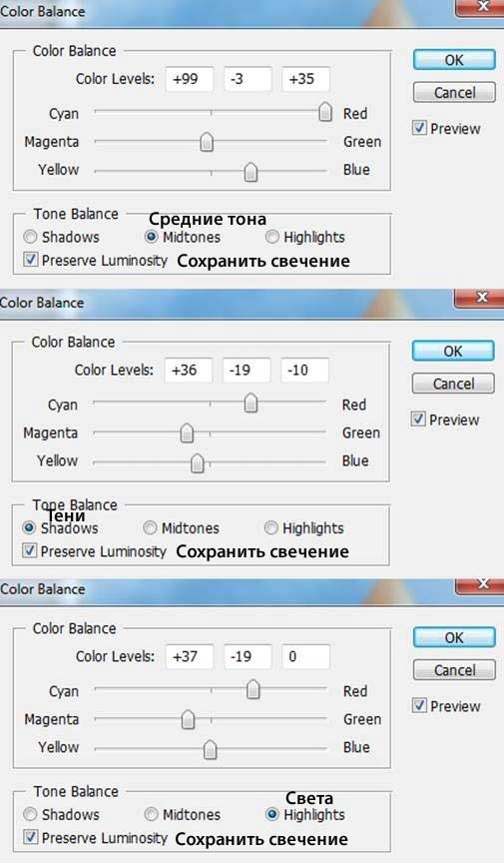This screenshot has width=504, height=863.
Task: Click OK in the Highlights-selected Color Balance dialog
Action: click(454, 637)
